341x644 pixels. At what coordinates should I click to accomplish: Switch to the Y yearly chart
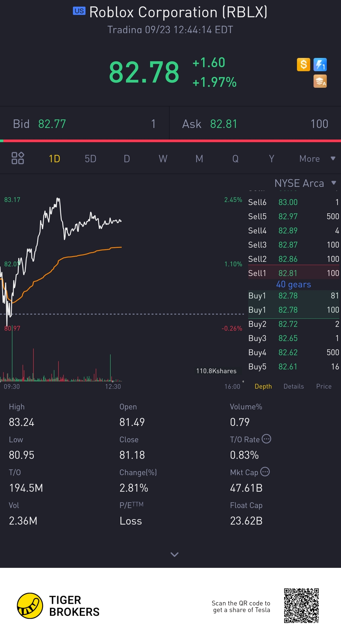point(272,158)
